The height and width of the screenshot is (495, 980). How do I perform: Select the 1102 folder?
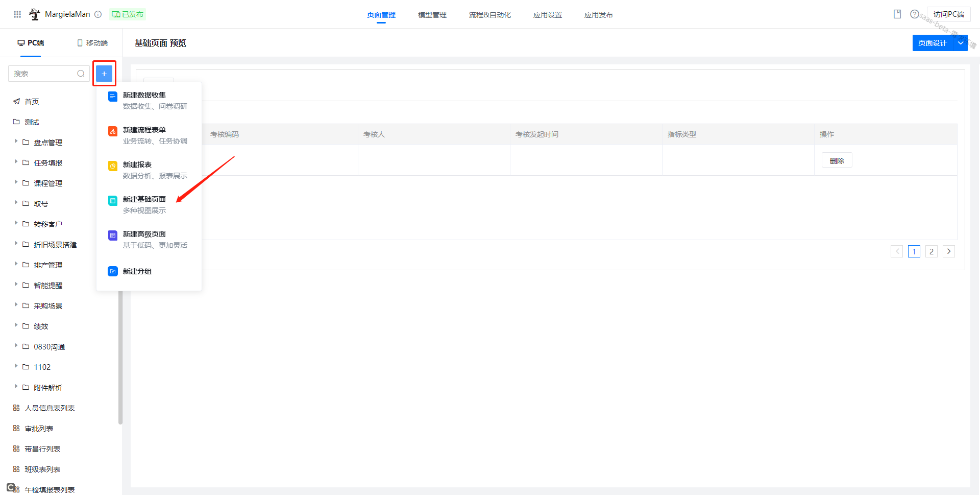42,367
